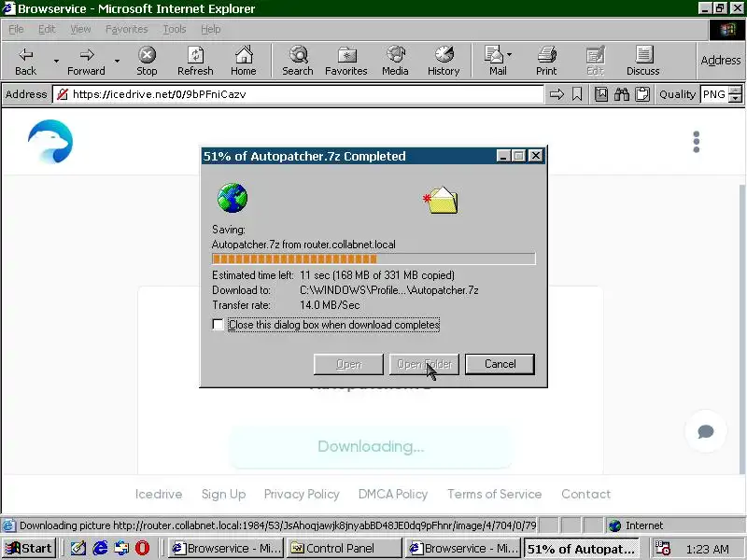Open the View menu
This screenshot has width=747, height=560.
(80, 29)
